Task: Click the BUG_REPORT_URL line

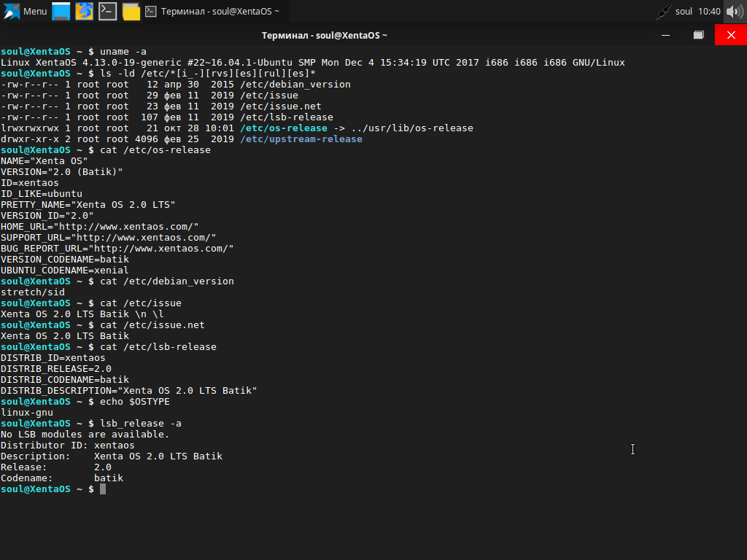Action: pyautogui.click(x=117, y=249)
